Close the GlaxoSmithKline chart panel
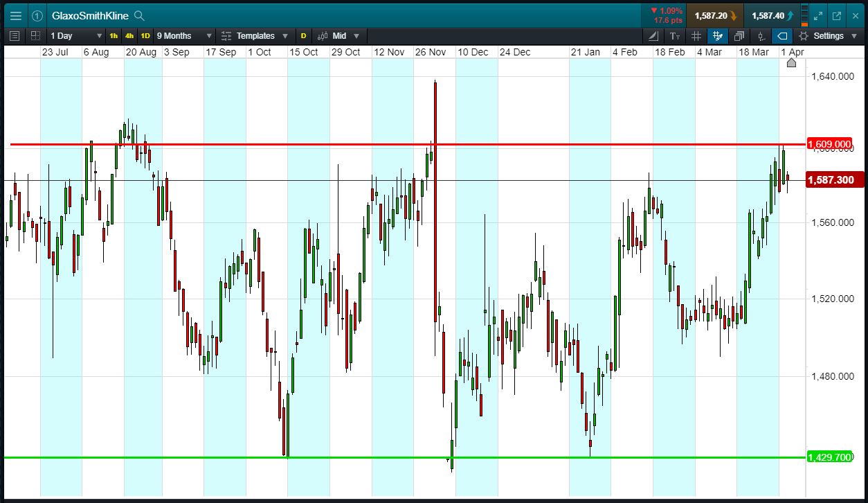Viewport: 868px width, 503px height. click(x=855, y=15)
